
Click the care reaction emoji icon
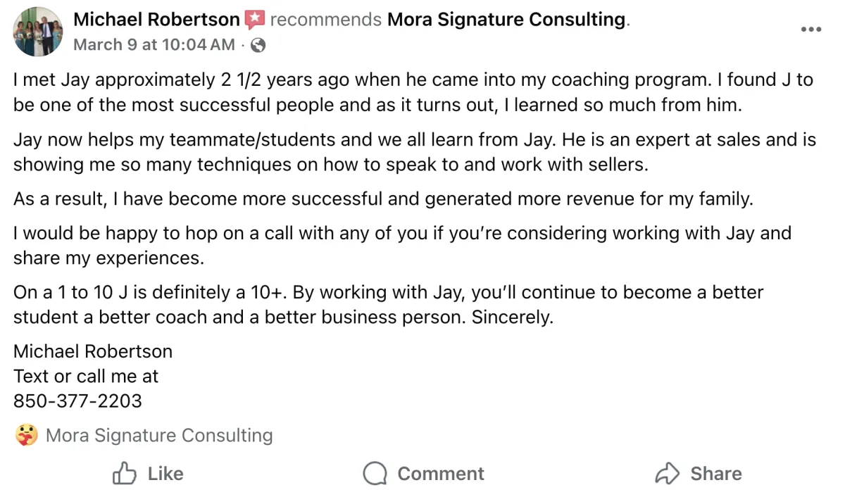26,436
